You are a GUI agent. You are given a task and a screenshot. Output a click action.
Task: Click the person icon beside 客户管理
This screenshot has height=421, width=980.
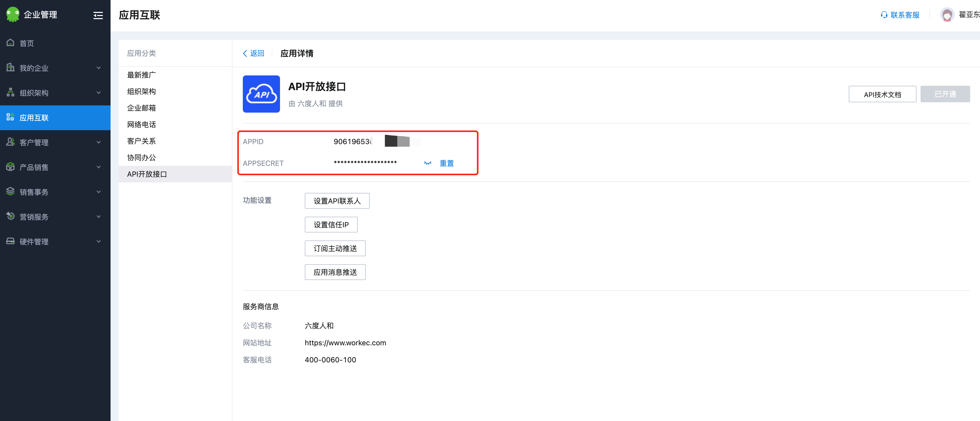point(10,142)
